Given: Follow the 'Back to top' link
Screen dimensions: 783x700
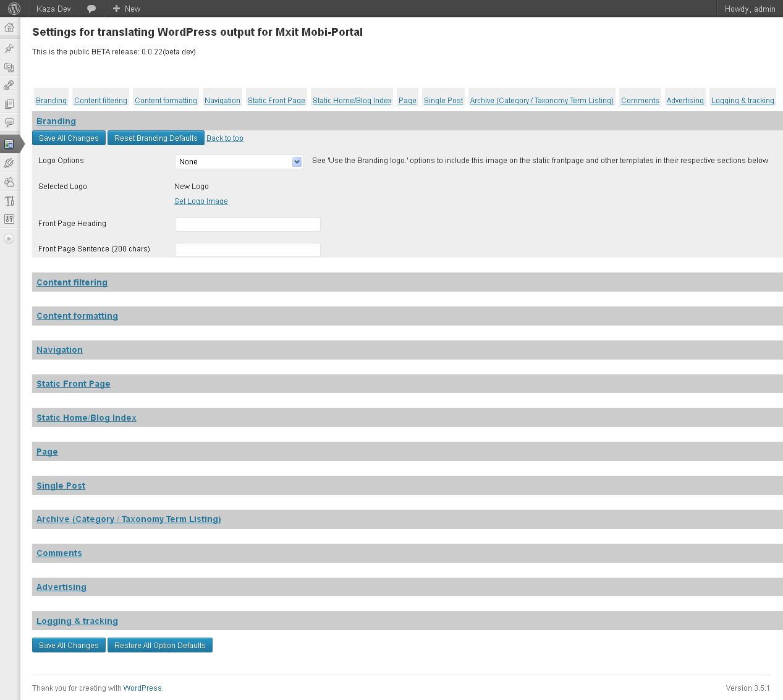Looking at the screenshot, I should [x=225, y=138].
